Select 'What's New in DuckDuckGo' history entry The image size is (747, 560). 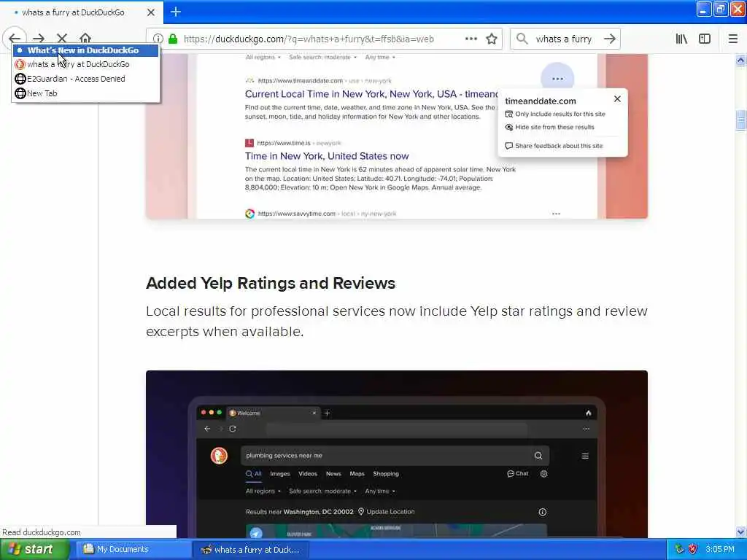point(86,50)
